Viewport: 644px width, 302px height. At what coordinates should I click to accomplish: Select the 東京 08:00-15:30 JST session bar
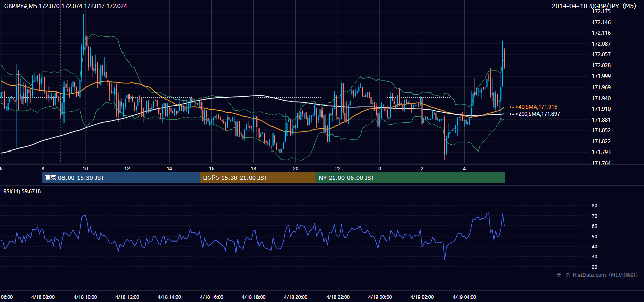coord(121,178)
